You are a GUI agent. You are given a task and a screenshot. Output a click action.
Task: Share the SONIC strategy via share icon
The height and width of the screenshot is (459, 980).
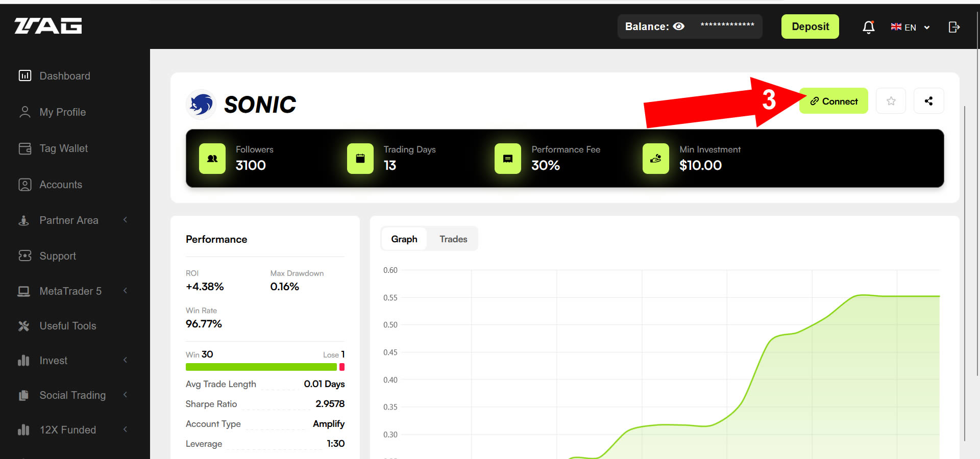pos(928,101)
